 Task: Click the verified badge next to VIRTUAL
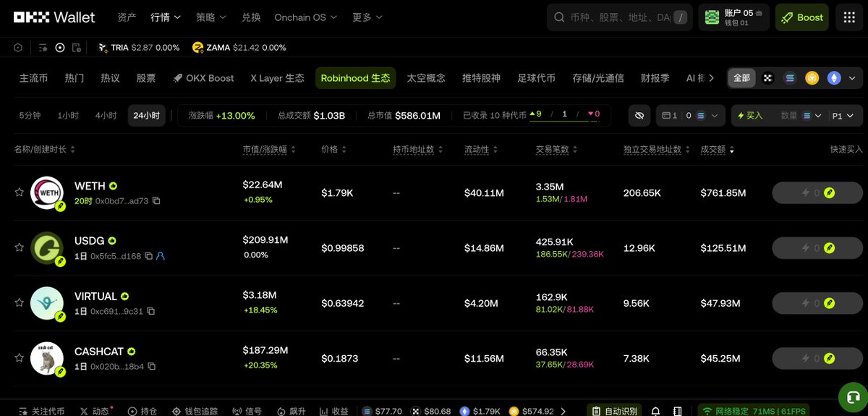tap(125, 297)
